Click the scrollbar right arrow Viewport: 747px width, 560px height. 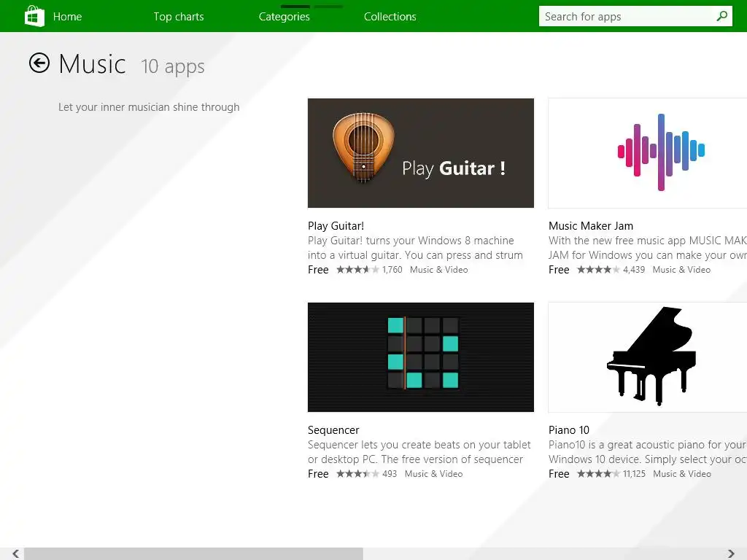tap(731, 553)
